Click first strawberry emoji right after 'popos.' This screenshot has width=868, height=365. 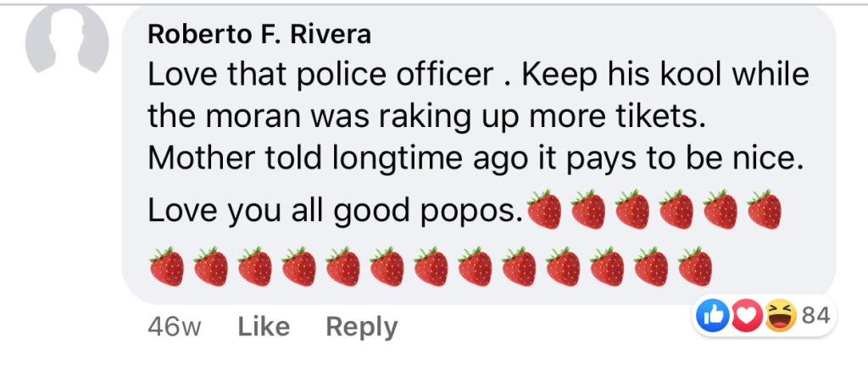point(545,209)
